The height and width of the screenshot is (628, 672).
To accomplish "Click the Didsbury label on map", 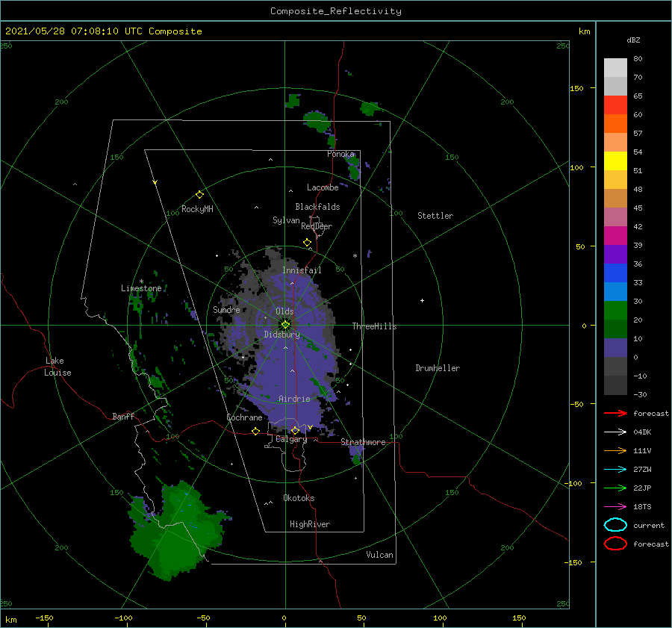I will click(281, 335).
